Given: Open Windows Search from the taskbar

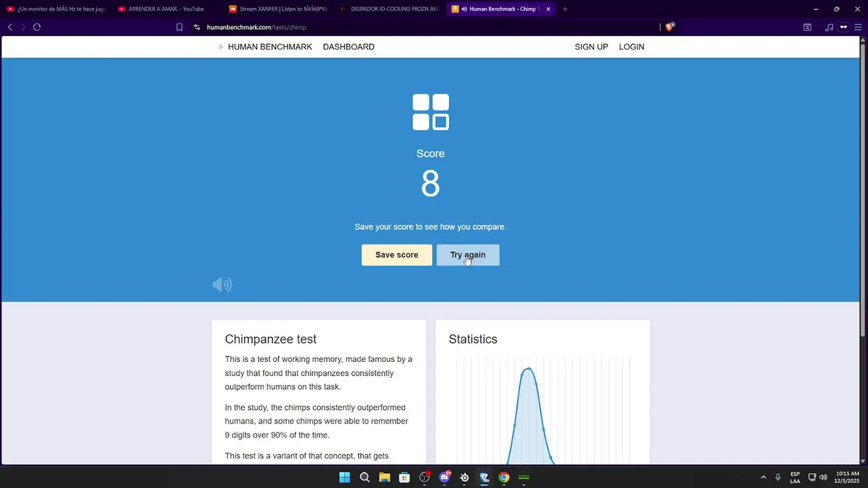Looking at the screenshot, I should [365, 477].
